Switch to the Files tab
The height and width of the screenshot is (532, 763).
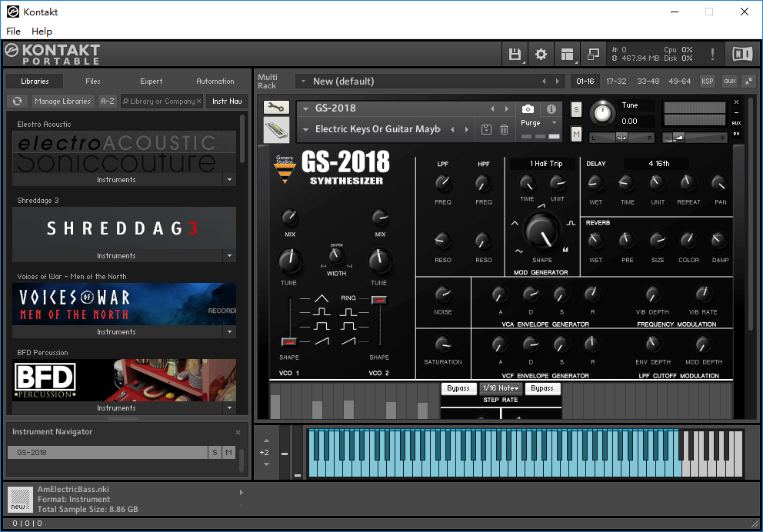coord(93,81)
